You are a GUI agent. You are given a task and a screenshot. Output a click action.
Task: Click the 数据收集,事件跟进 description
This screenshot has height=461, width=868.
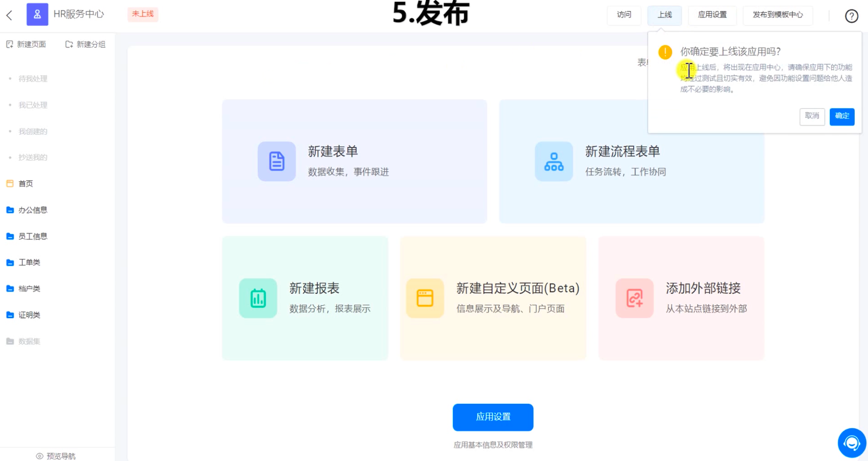(348, 172)
